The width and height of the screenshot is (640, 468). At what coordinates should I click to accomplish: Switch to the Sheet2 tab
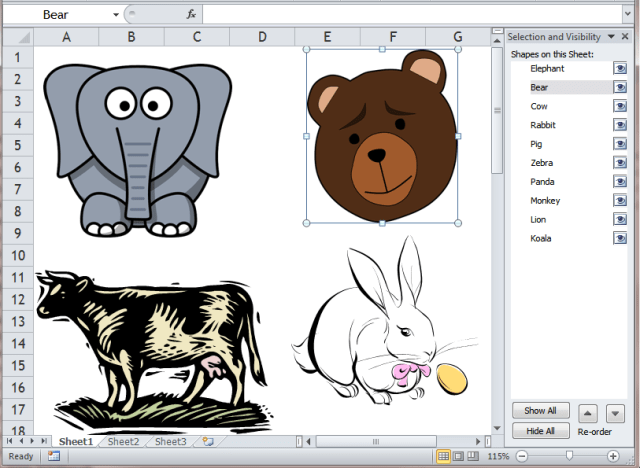coord(123,441)
